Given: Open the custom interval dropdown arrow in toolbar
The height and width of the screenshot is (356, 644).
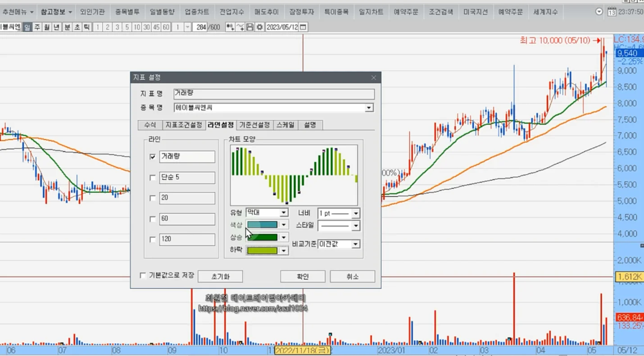Looking at the screenshot, I should tap(187, 27).
